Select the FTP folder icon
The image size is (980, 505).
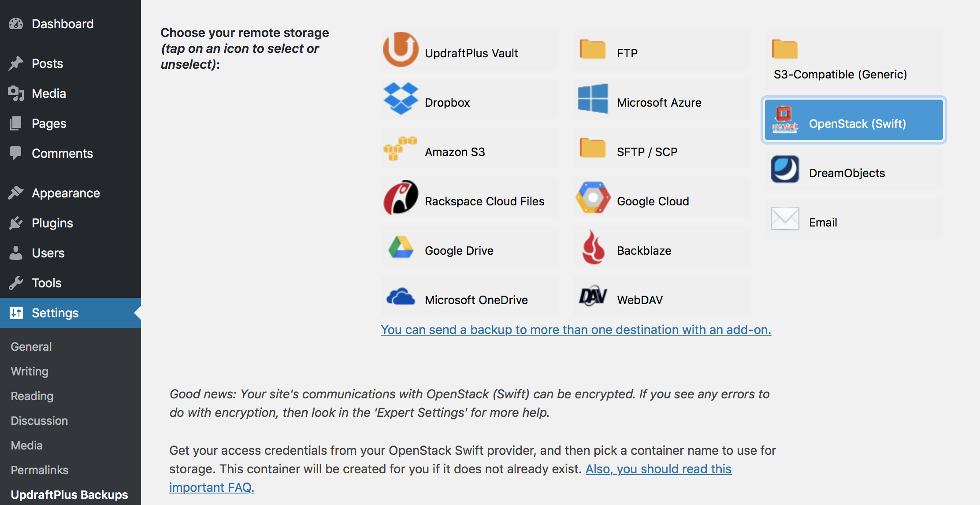(593, 49)
